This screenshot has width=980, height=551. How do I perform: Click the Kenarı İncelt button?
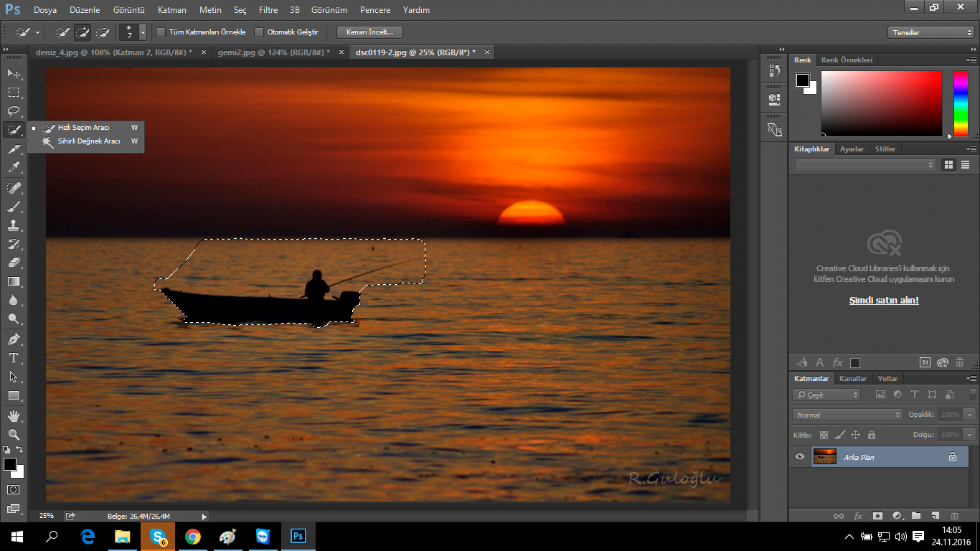point(369,32)
